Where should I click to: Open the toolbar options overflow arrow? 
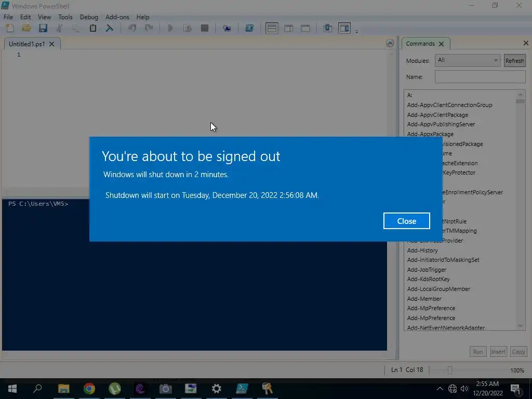[x=356, y=31]
